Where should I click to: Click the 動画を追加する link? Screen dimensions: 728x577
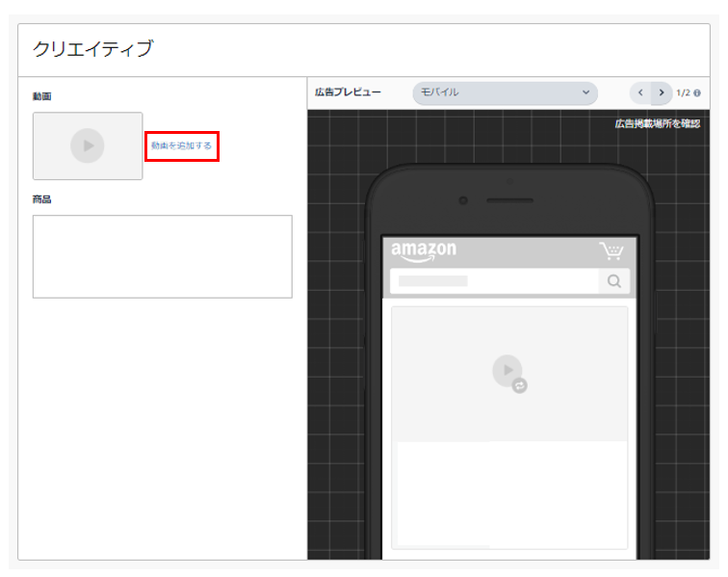[181, 145]
